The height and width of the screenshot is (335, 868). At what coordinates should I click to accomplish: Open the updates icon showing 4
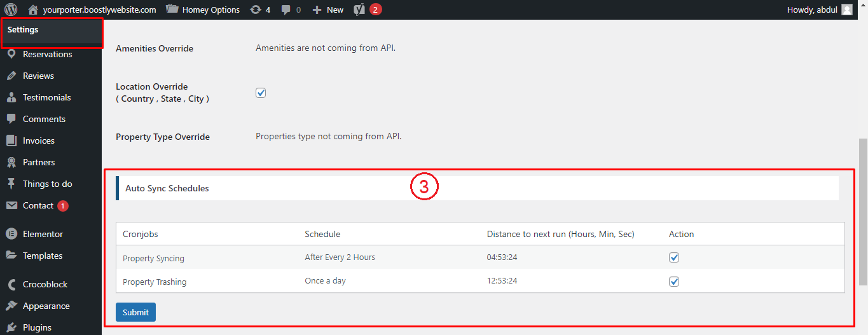tap(260, 10)
